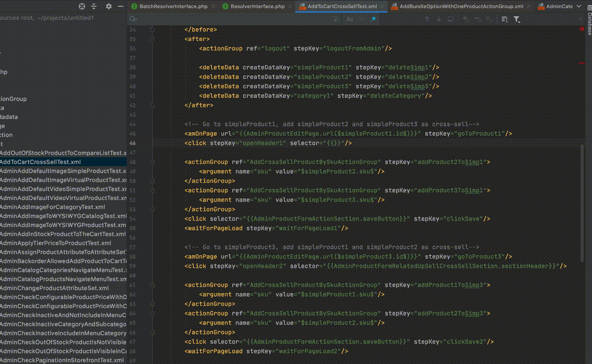Image resolution: width=592 pixels, height=364 pixels.
Task: Collapse the <after> block fold marker
Action: tap(152, 39)
